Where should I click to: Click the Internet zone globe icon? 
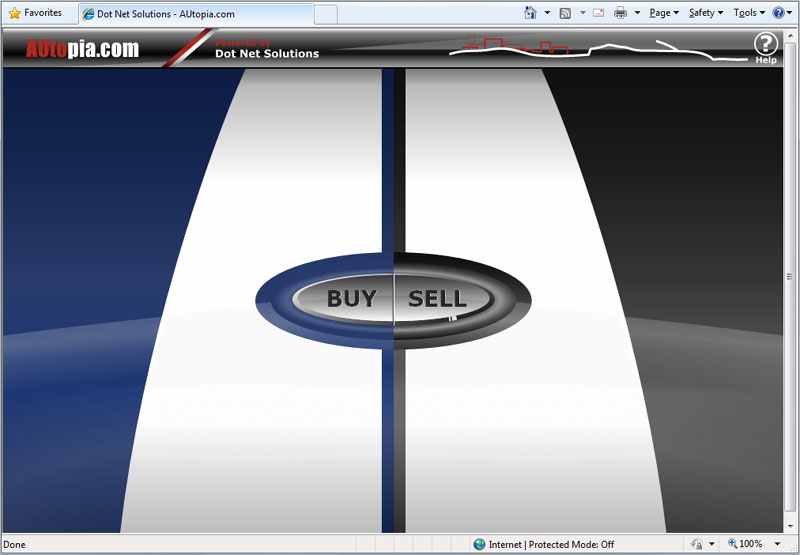[x=479, y=544]
